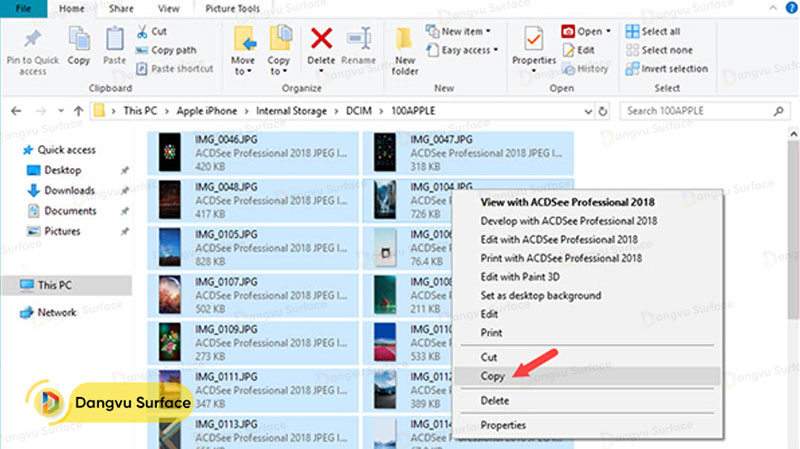
Task: Open the Open button's dropdown arrow
Action: point(609,32)
